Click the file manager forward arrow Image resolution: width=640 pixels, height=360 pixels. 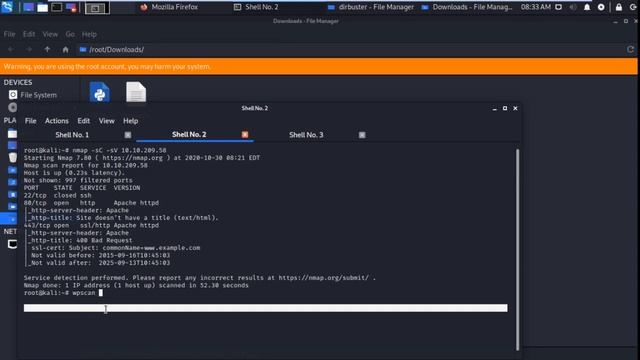pos(29,49)
